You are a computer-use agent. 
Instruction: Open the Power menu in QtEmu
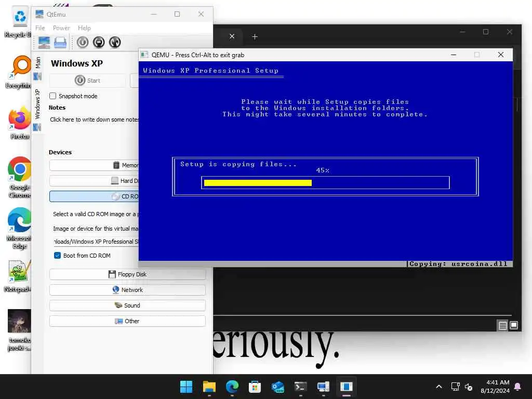[61, 28]
